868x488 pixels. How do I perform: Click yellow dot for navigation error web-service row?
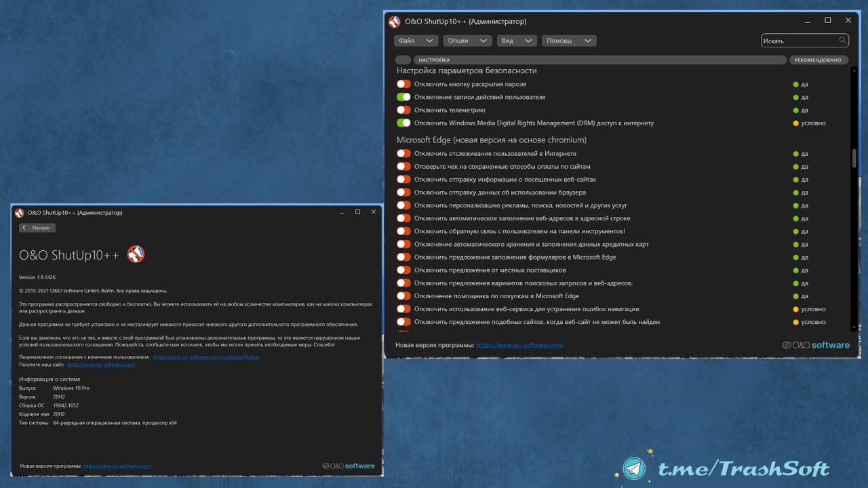tap(795, 309)
